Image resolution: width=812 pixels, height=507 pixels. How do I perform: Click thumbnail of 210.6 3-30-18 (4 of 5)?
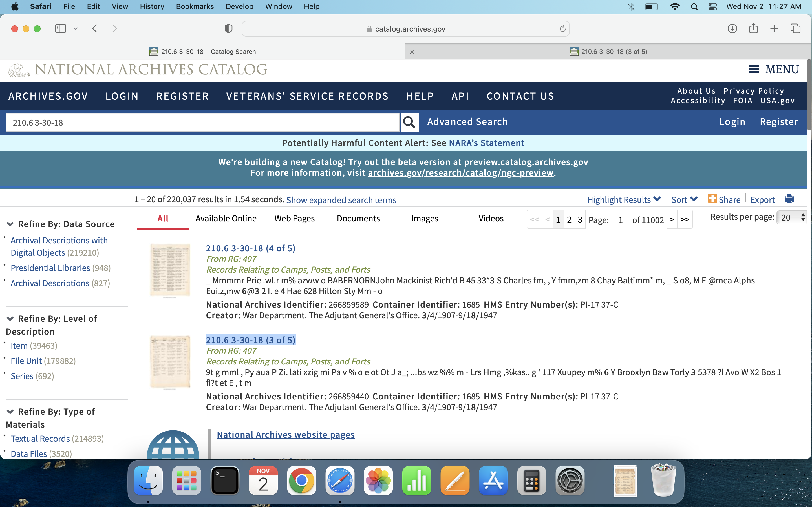(170, 270)
